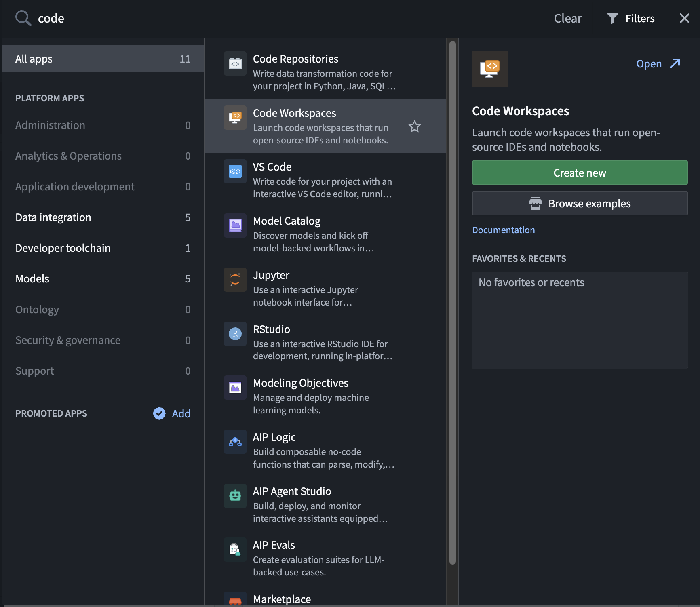Select the Administration category

[103, 125]
